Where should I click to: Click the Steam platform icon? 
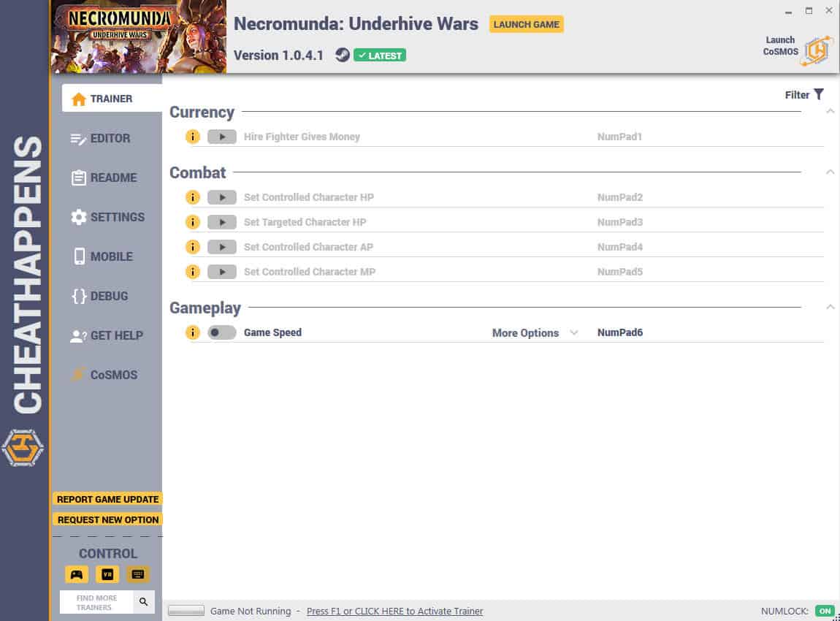point(343,55)
